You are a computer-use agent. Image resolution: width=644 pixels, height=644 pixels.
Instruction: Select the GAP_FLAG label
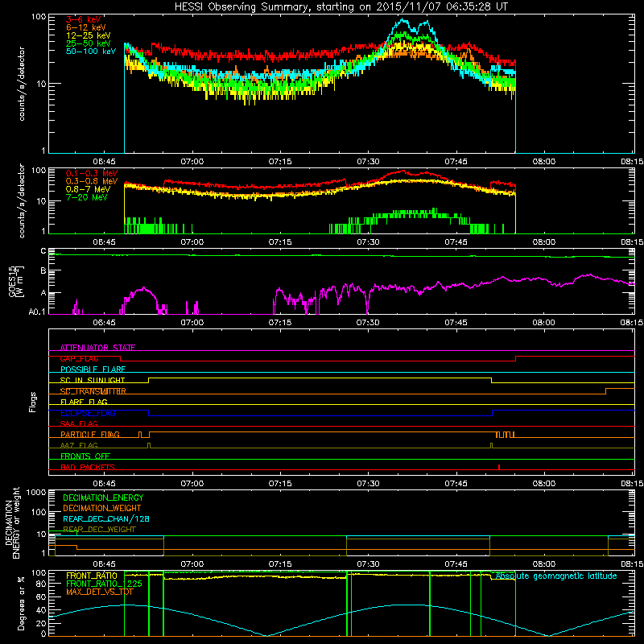point(79,358)
